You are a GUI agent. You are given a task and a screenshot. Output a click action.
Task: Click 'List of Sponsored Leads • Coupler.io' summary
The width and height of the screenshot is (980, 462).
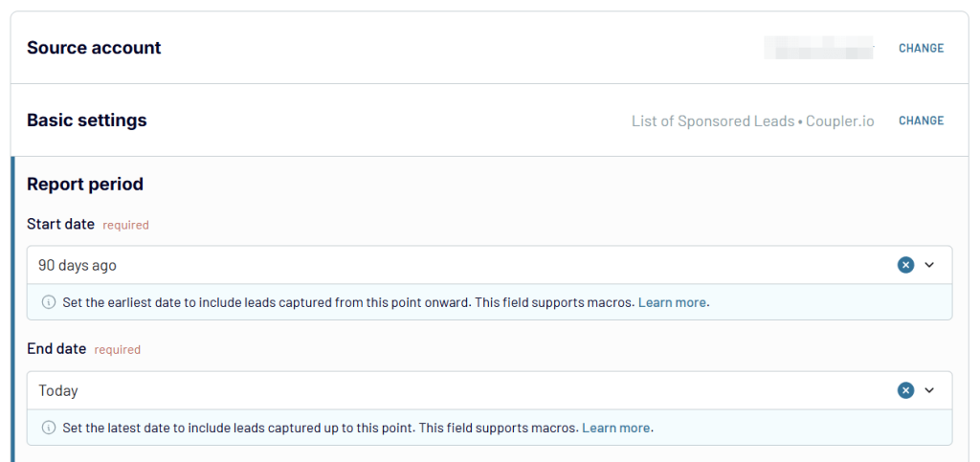[x=752, y=121]
